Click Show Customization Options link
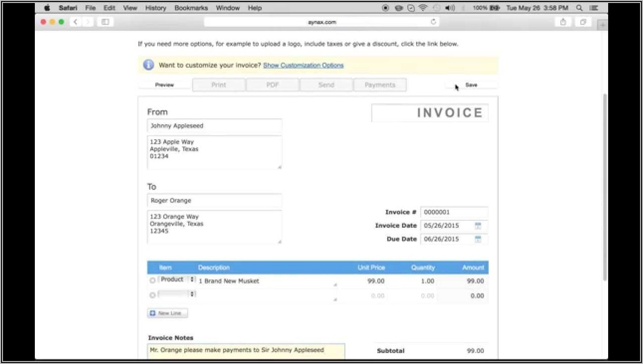Image resolution: width=643 pixels, height=364 pixels. 303,65
